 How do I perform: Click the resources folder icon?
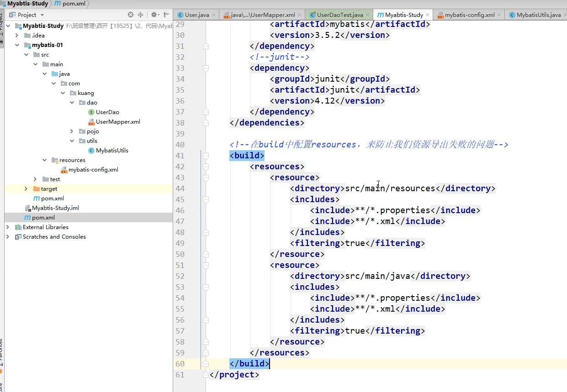55,160
